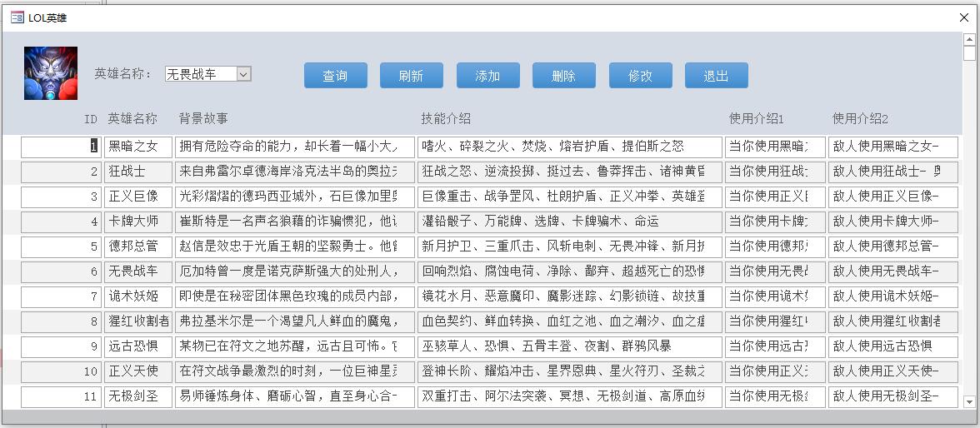Screen dimensions: 980x428
Task: Click the 退出 button
Action: point(717,76)
